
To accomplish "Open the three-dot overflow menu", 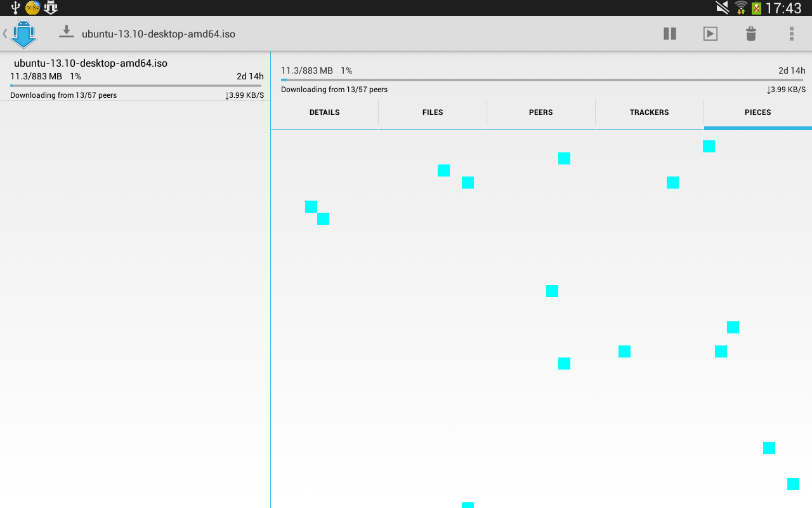I will tap(792, 34).
